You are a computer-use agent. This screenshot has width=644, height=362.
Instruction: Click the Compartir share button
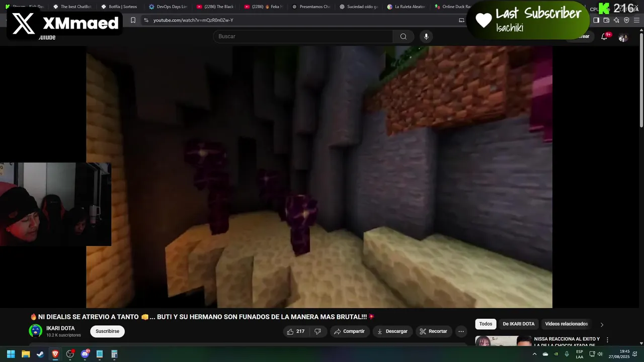tap(349, 331)
